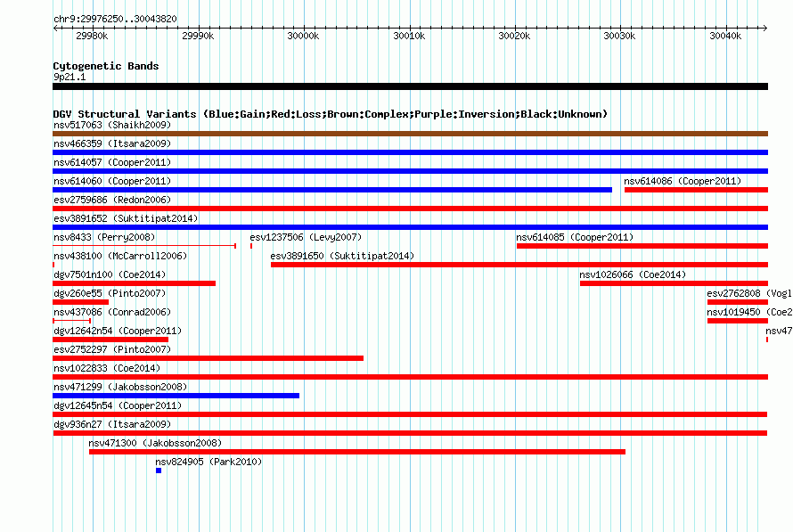Image resolution: width=793 pixels, height=532 pixels.
Task: Select the red nsv471300 loss bar
Action: tap(357, 452)
